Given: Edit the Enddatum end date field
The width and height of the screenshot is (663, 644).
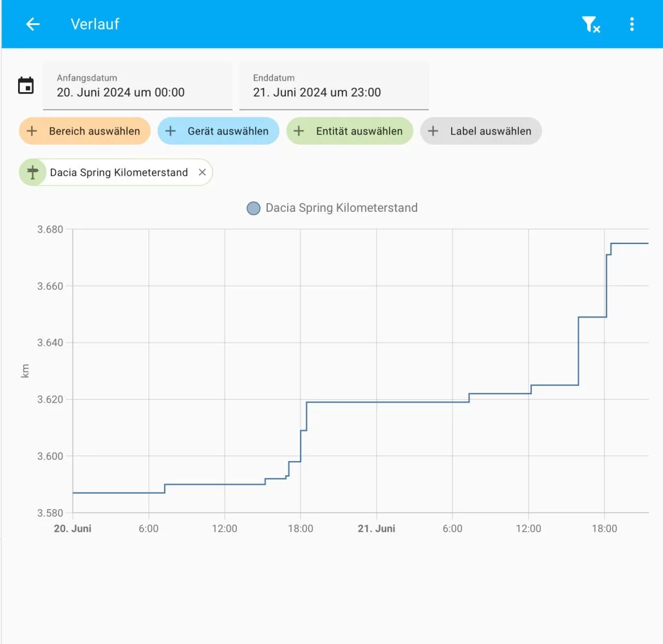Looking at the screenshot, I should pyautogui.click(x=334, y=86).
